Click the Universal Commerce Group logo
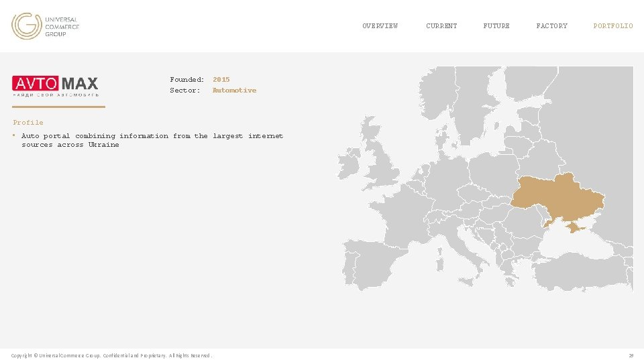 [45, 26]
